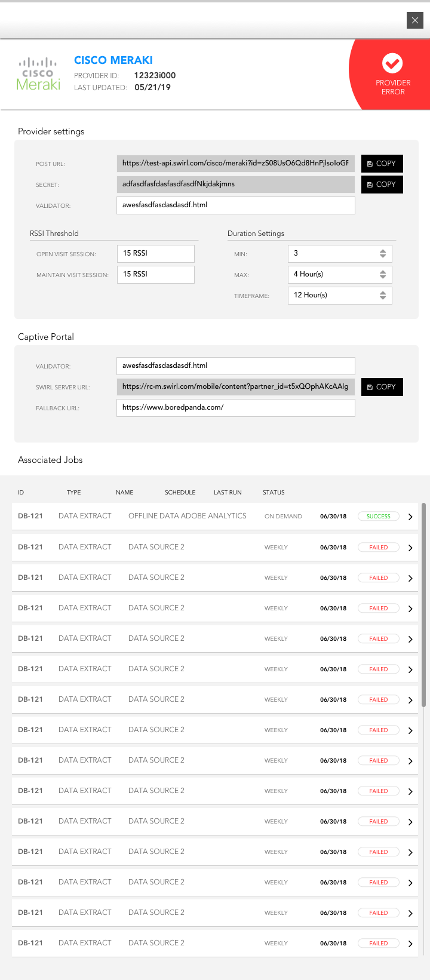Viewport: 430px width, 980px height.
Task: Edit the Maintain Visit Session RSSI field
Action: pos(156,275)
